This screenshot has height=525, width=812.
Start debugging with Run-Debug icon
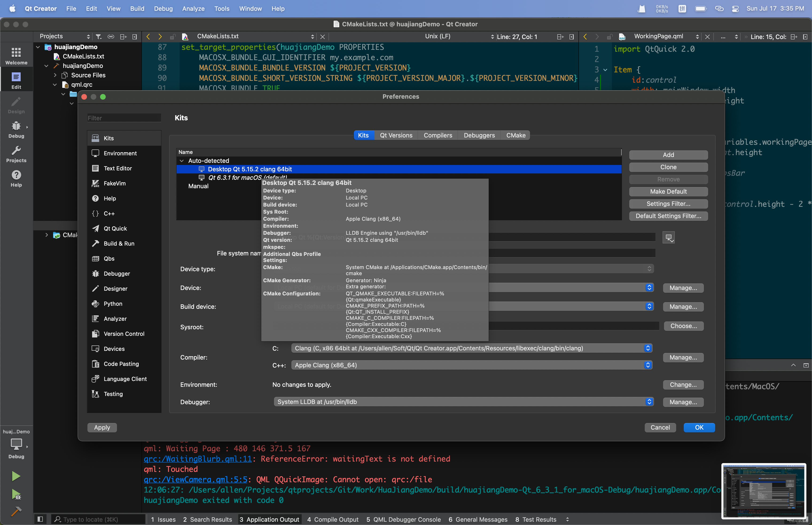(x=16, y=494)
